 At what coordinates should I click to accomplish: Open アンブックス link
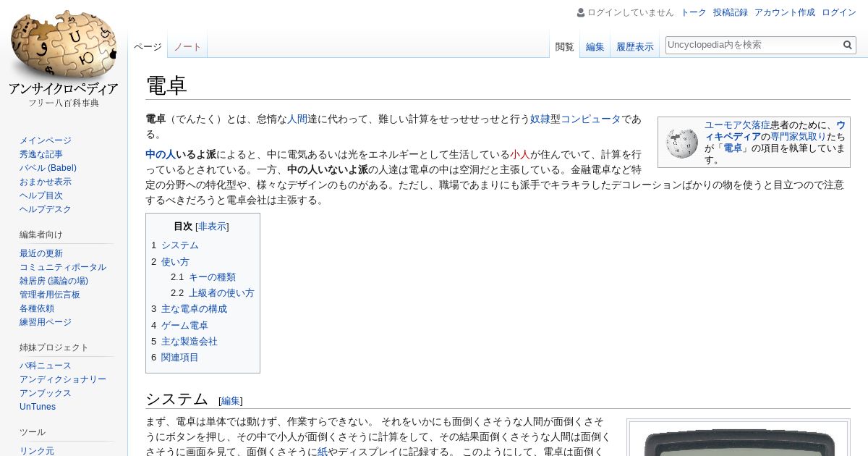tap(46, 393)
